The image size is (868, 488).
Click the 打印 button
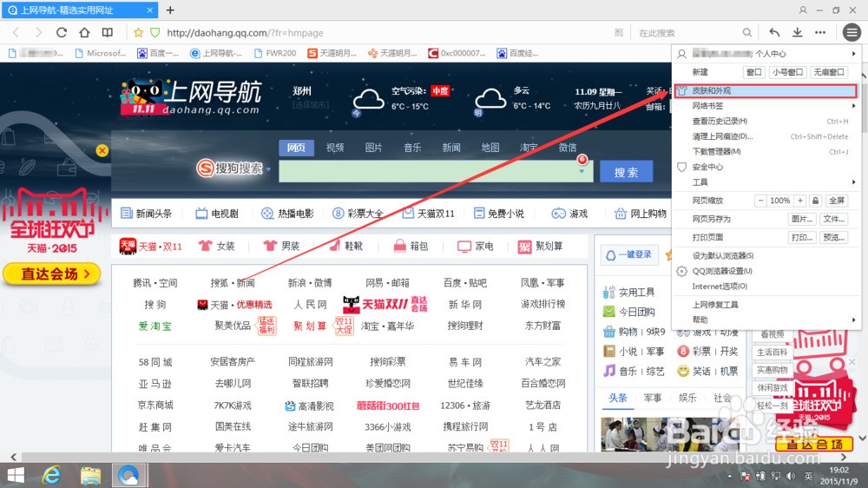coord(802,237)
